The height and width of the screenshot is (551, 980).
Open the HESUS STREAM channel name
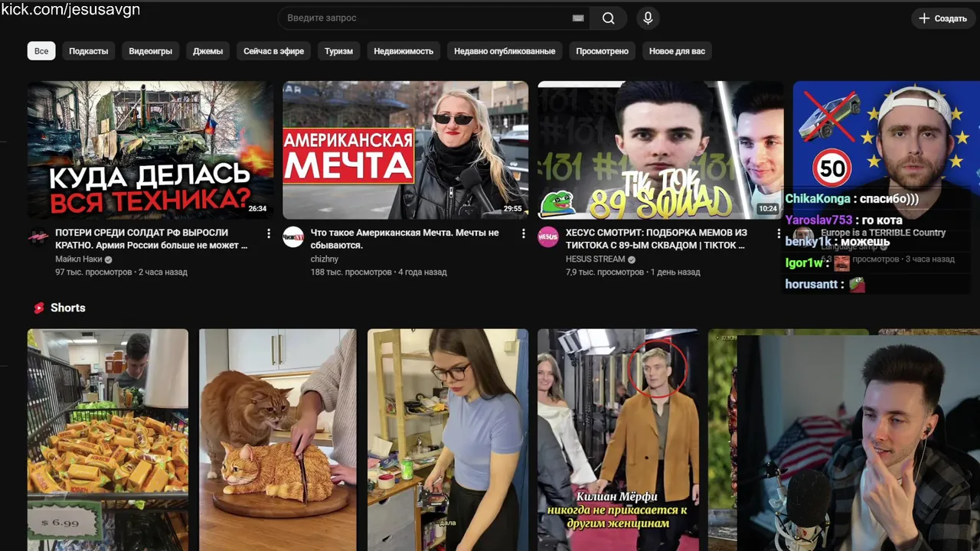click(595, 259)
